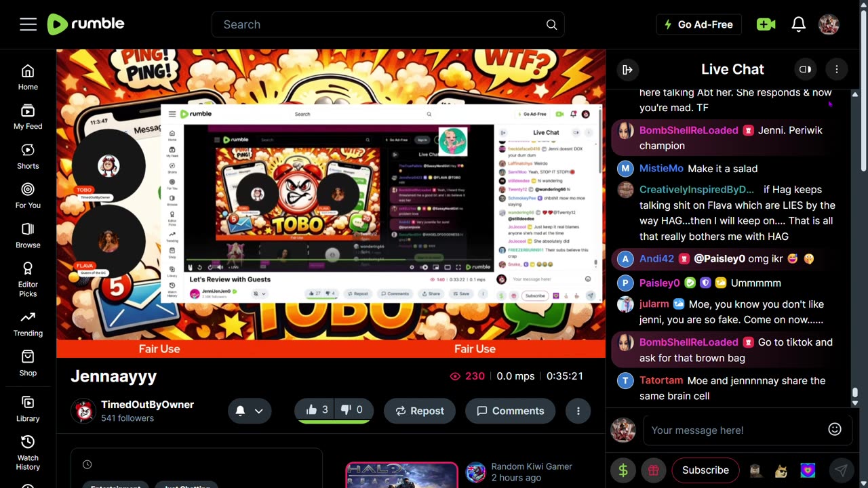This screenshot has width=868, height=488.
Task: Open Trending in sidebar
Action: (x=28, y=324)
